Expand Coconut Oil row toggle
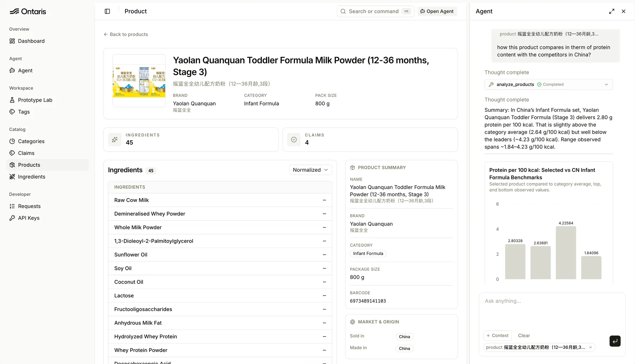The height and width of the screenshot is (364, 635). [x=324, y=282]
